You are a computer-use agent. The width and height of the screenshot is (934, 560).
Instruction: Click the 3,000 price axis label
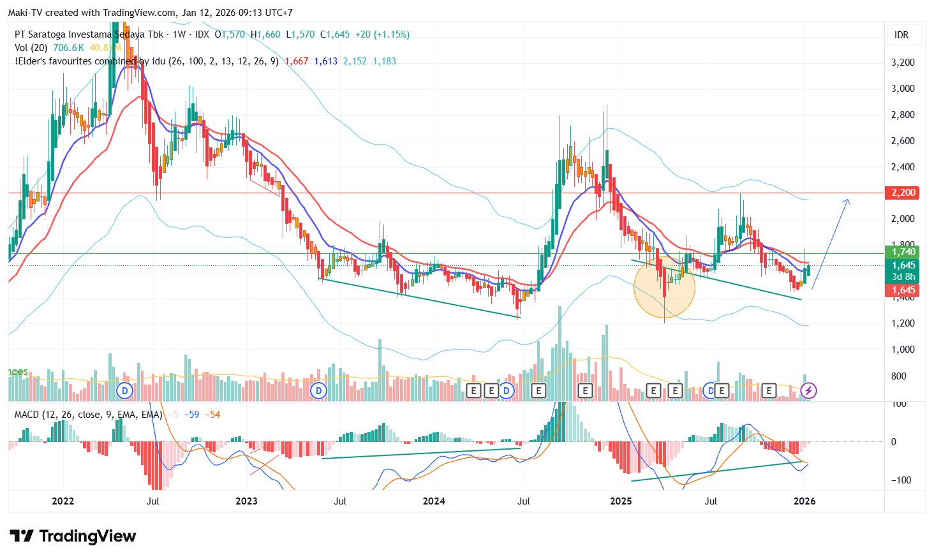coord(903,89)
